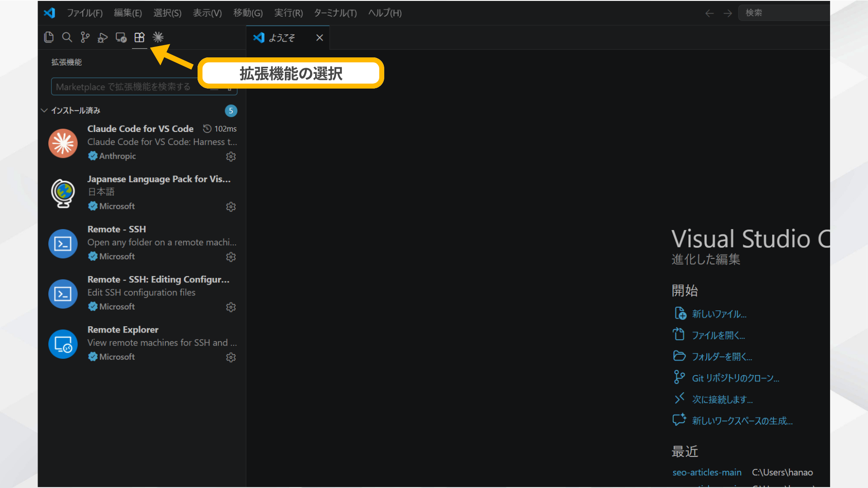The image size is (868, 488).
Task: Collapse the インストール済み section
Action: point(44,110)
